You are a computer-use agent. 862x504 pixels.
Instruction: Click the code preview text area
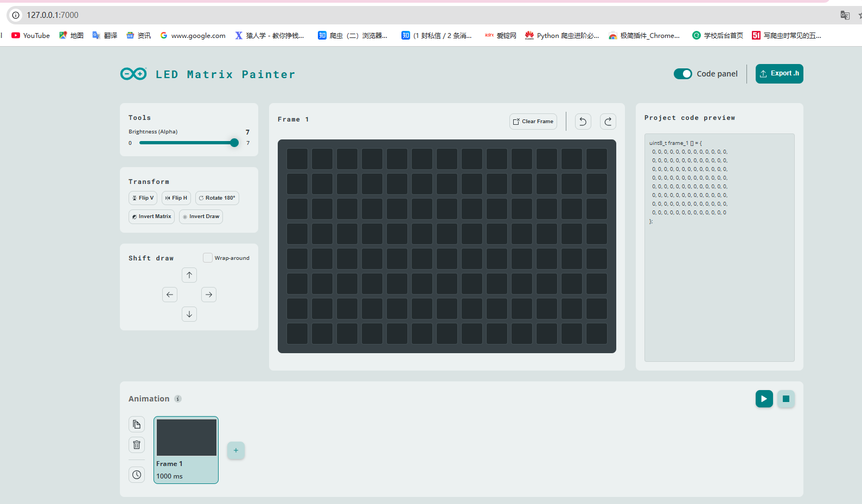(x=719, y=247)
